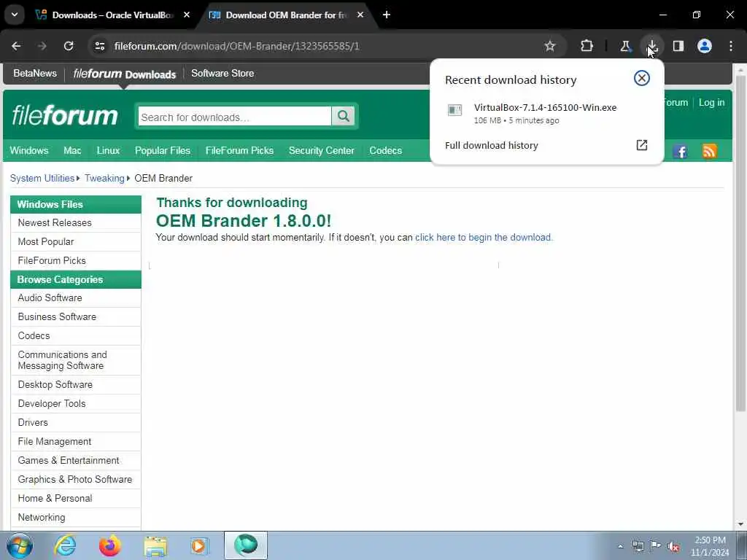Click the page vertical scrollbar

pos(740,243)
